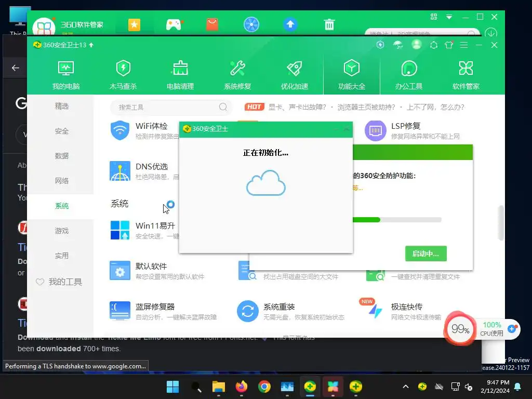Open 木马查杀 shield tab
The height and width of the screenshot is (399, 532).
[123, 75]
